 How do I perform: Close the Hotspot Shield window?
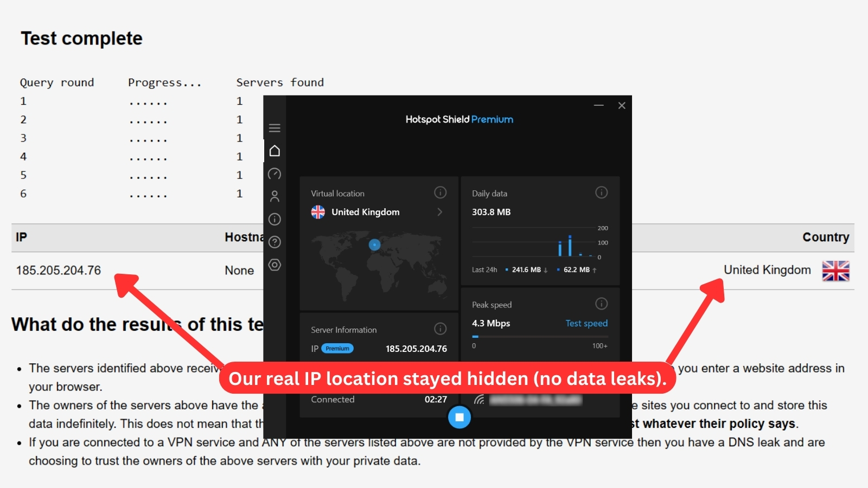pyautogui.click(x=622, y=105)
